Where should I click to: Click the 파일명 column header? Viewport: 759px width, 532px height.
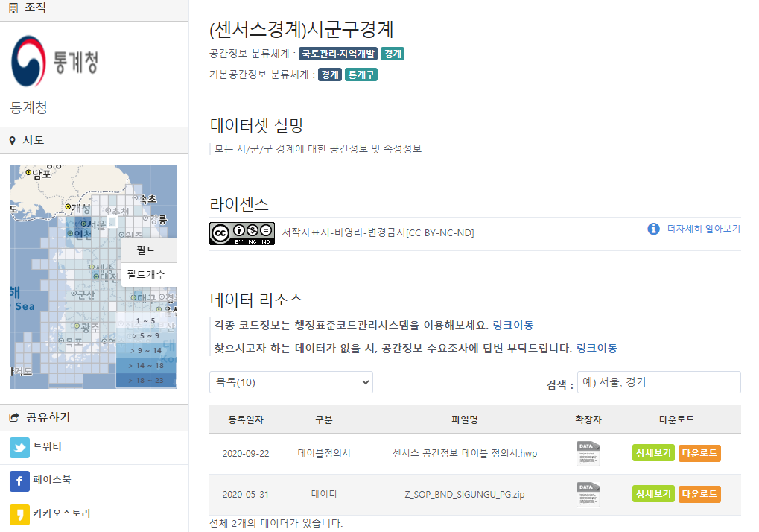tap(465, 419)
